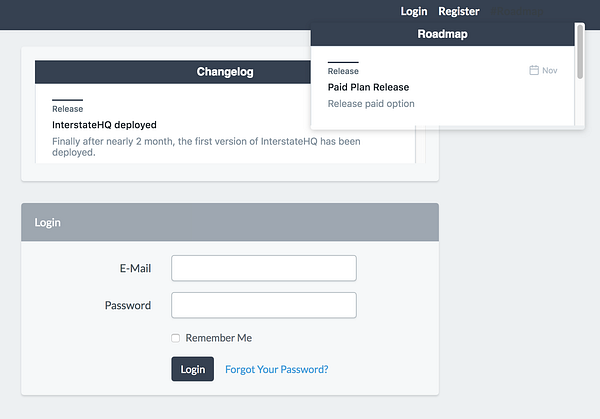Click the InterstateHQ deployed changelog title
Screen dimensions: 600x419
(104, 125)
